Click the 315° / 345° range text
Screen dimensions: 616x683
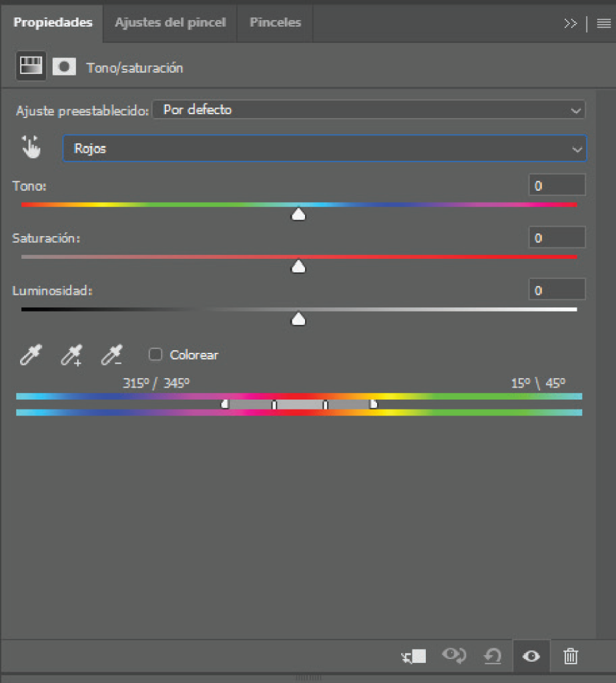pyautogui.click(x=156, y=384)
